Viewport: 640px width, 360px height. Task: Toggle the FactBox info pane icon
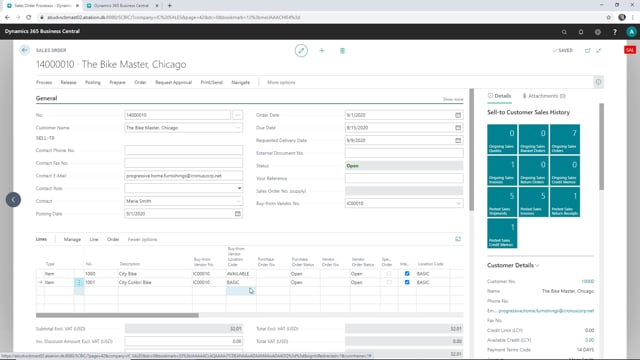(598, 82)
